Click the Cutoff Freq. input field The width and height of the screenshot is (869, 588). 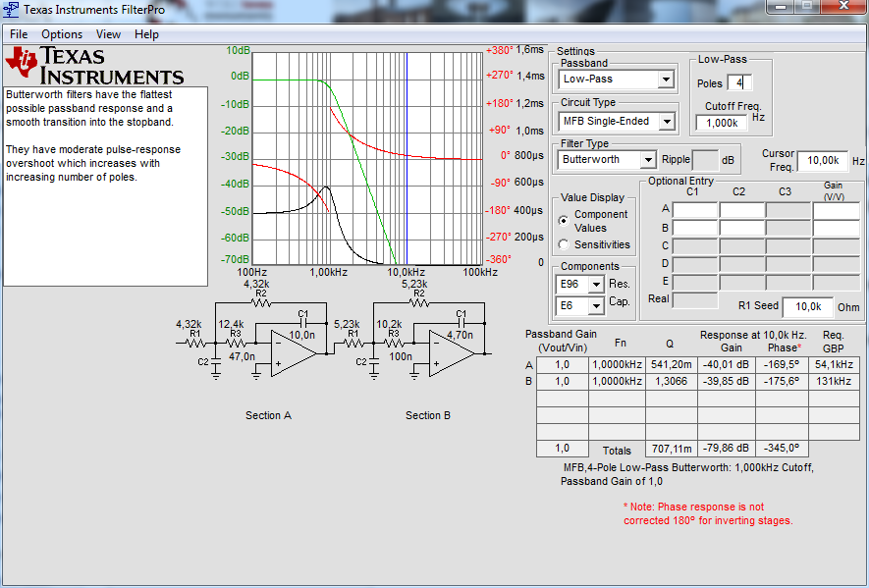click(x=722, y=123)
